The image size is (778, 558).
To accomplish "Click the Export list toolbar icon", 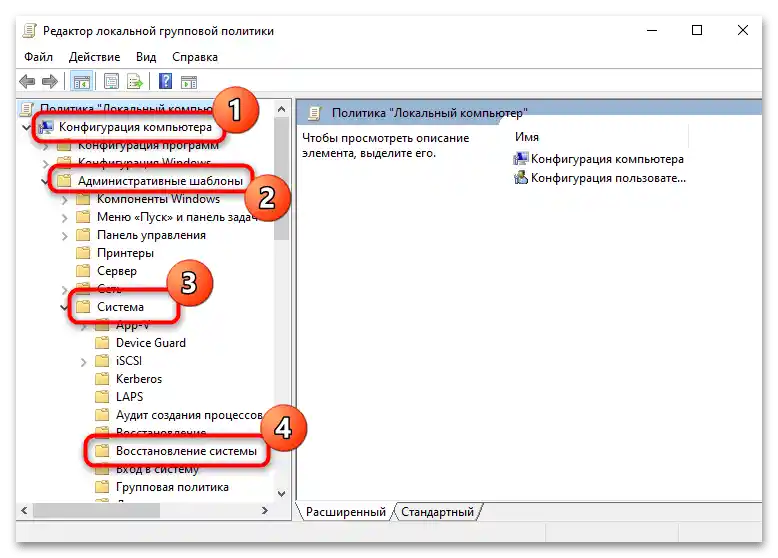I will [x=135, y=81].
